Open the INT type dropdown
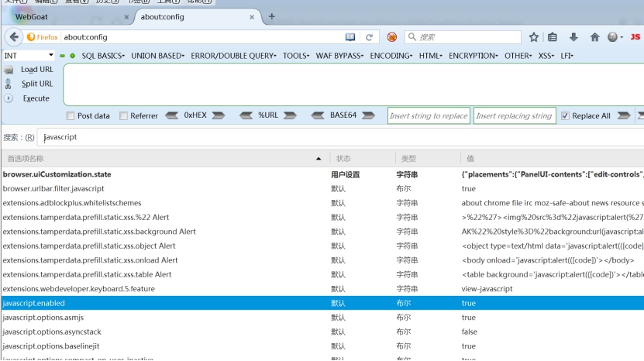 (x=29, y=56)
